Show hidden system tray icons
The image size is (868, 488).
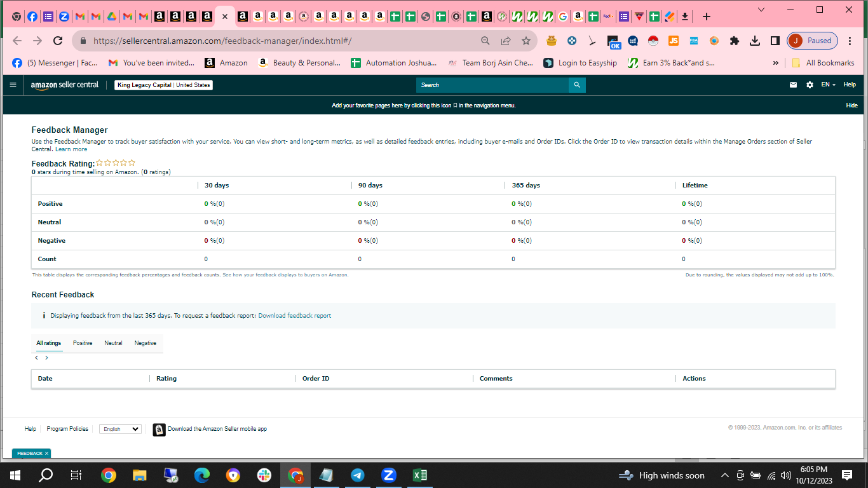(x=724, y=475)
